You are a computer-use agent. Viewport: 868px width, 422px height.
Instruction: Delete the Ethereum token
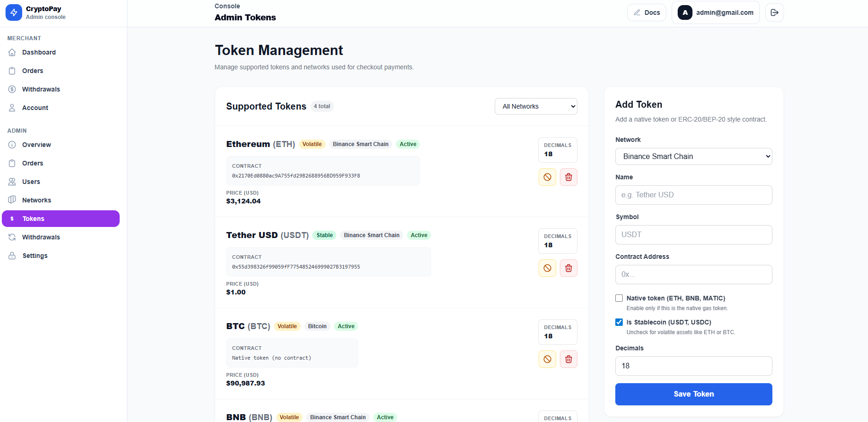point(568,177)
